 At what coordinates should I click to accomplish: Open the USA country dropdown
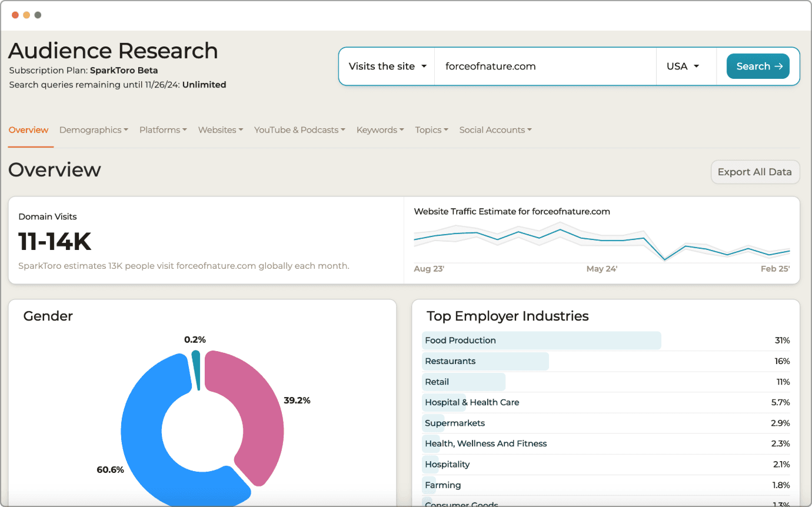[683, 66]
